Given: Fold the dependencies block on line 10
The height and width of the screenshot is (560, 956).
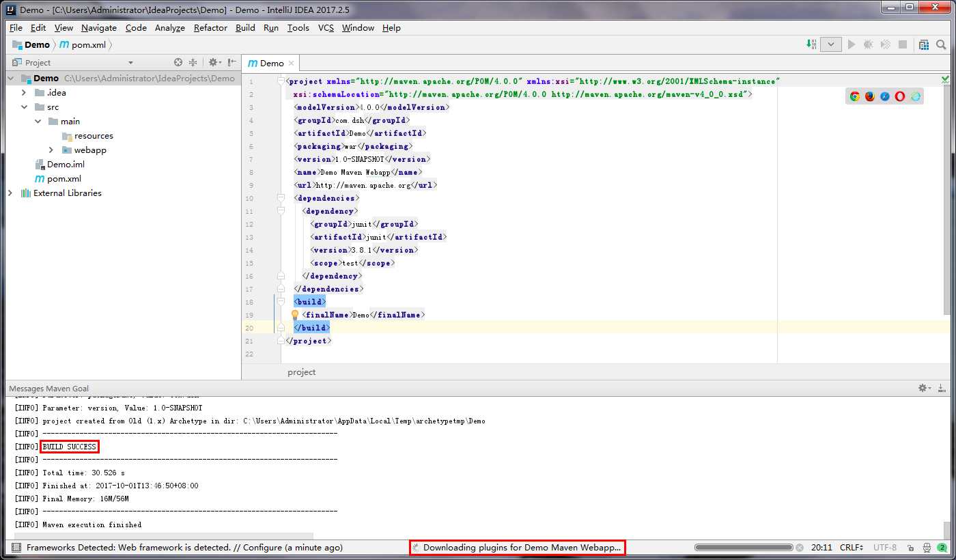Looking at the screenshot, I should [281, 198].
